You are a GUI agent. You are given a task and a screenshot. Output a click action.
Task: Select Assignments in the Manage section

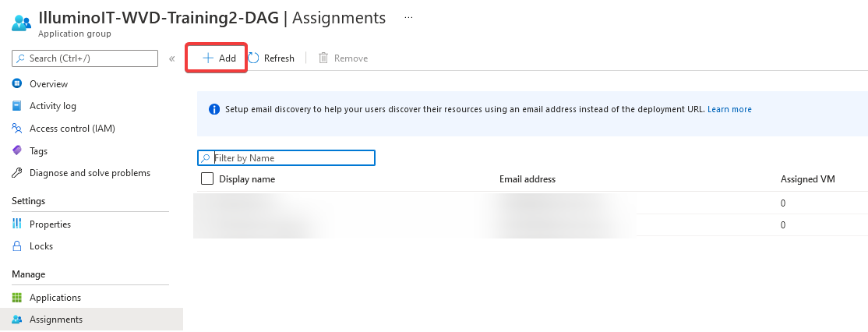[91, 320]
